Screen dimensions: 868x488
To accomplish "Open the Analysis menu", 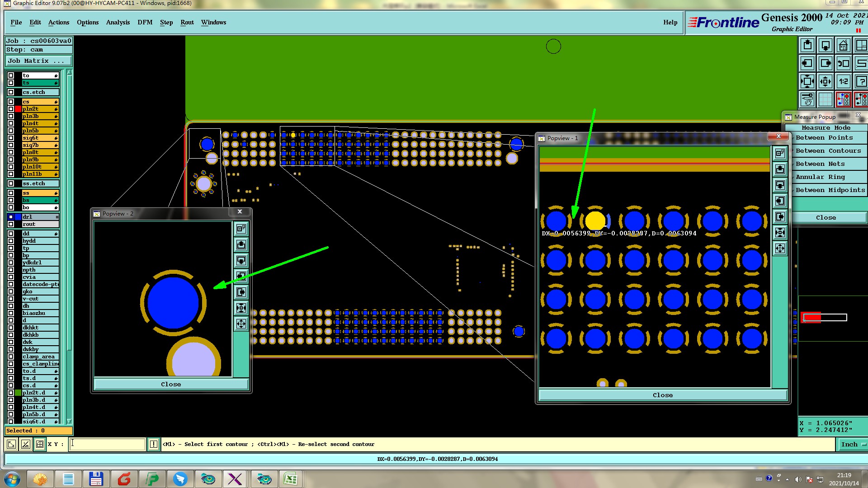I will point(118,22).
